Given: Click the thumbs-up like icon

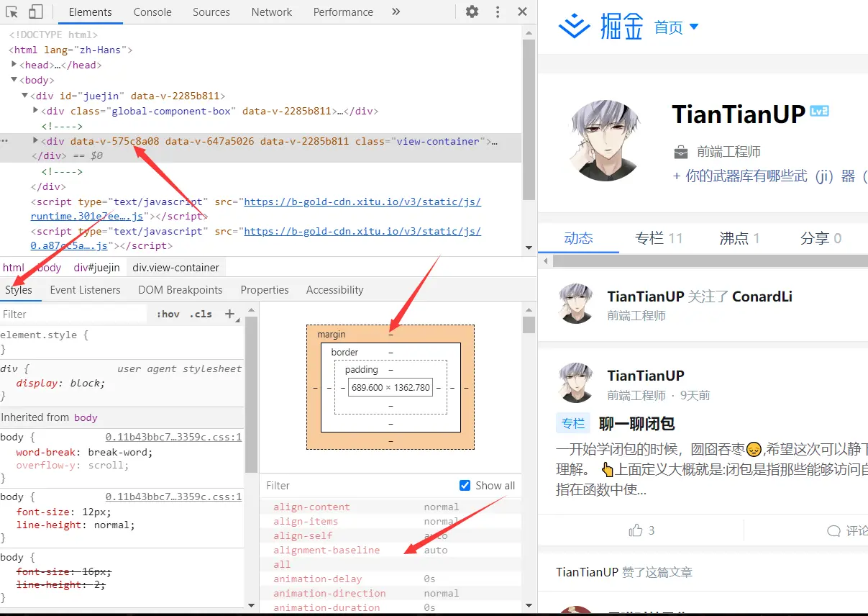Looking at the screenshot, I should pos(636,530).
